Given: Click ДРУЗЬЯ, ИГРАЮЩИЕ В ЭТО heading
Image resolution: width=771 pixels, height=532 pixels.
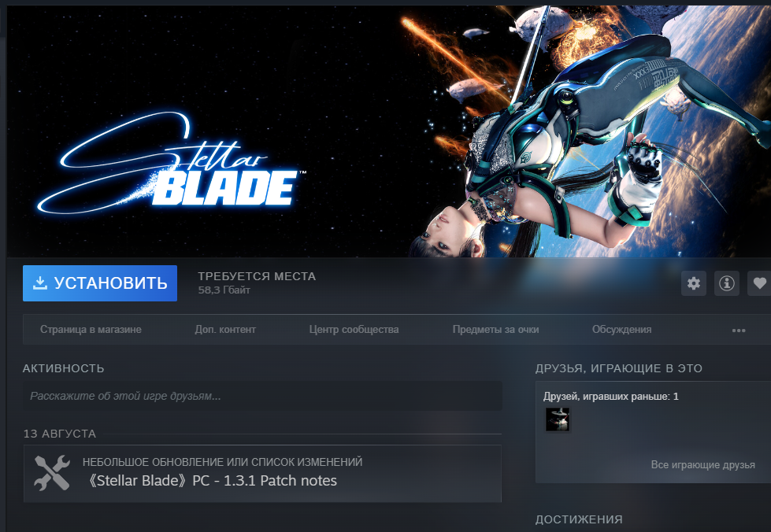Looking at the screenshot, I should (x=619, y=368).
